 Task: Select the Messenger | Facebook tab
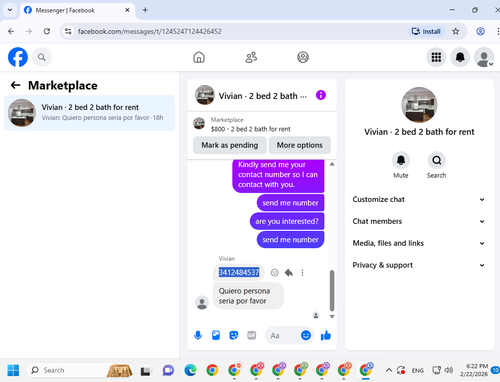click(77, 10)
